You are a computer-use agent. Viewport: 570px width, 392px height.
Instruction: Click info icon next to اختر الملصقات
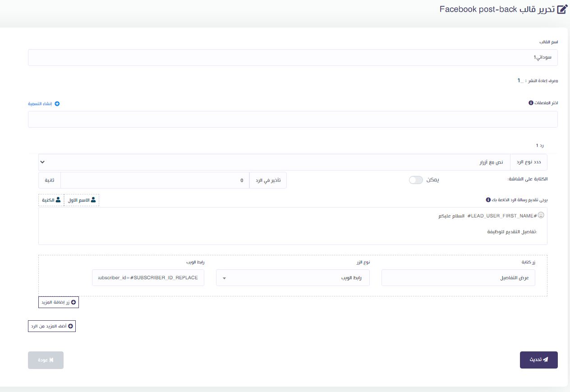[x=531, y=103]
